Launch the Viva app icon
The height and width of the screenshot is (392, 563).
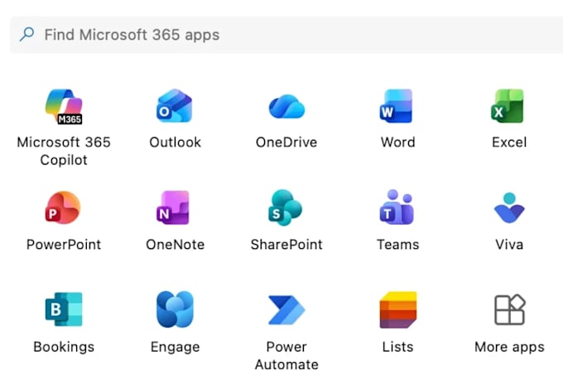point(509,208)
